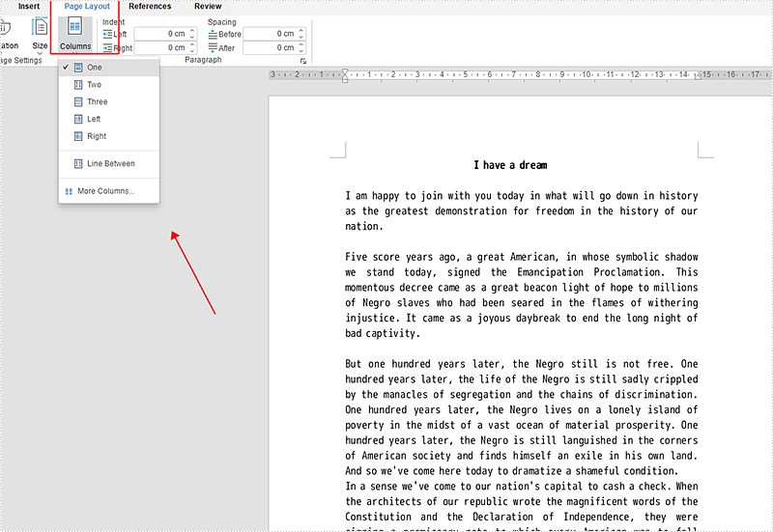This screenshot has height=532, width=773.
Task: Switch to the Page Layout tab
Action: (87, 7)
